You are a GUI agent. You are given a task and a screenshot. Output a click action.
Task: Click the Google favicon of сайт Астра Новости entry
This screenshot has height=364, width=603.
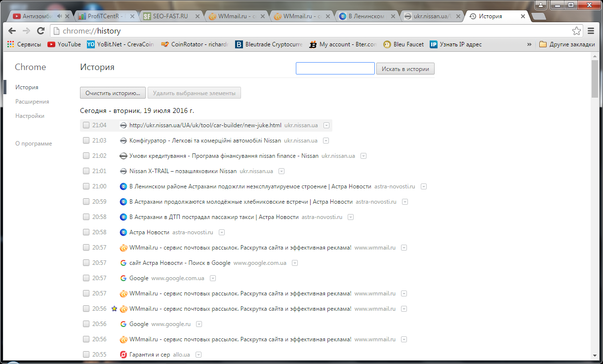pos(123,263)
